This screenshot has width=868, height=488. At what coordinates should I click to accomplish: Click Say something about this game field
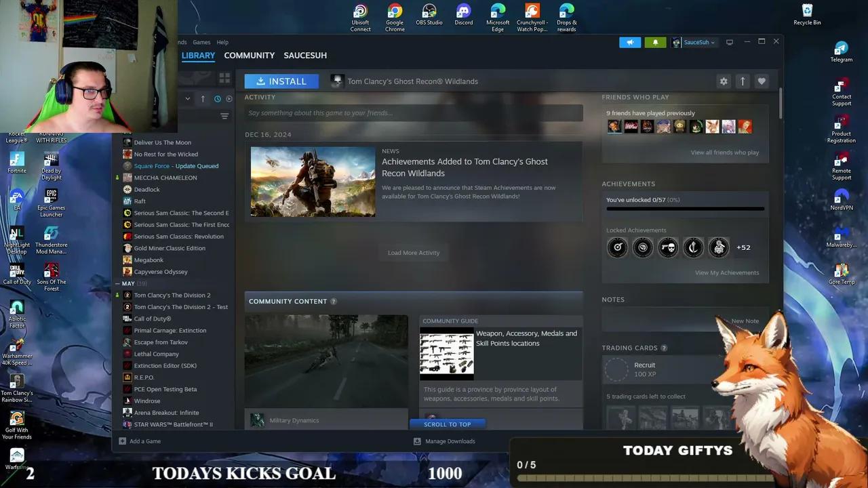point(414,113)
